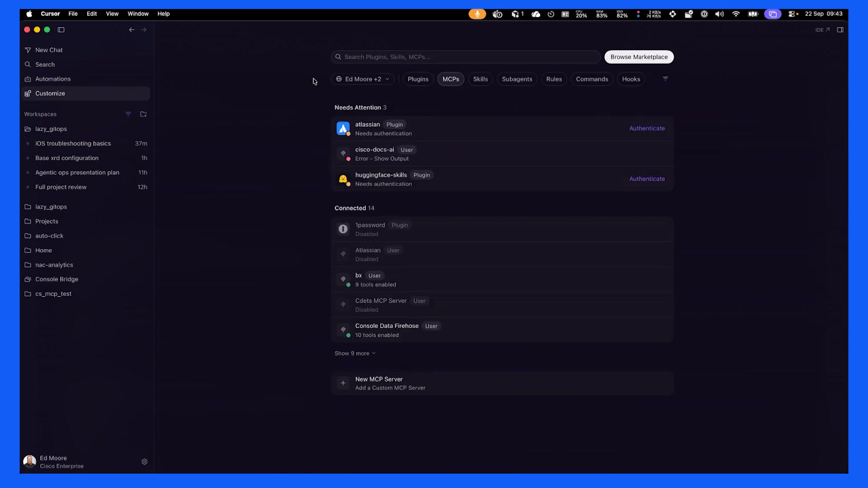Click the filter icon beside Hooks

665,79
